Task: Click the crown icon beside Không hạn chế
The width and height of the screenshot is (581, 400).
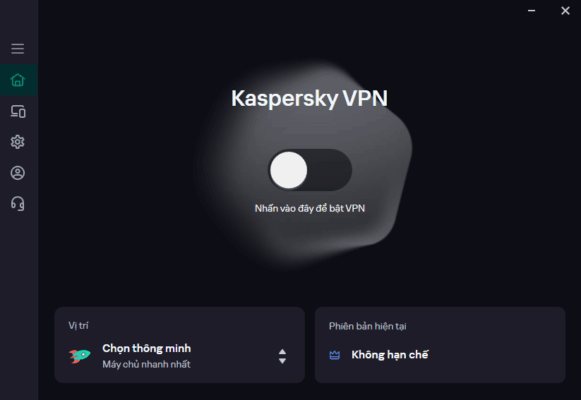Action: (335, 355)
